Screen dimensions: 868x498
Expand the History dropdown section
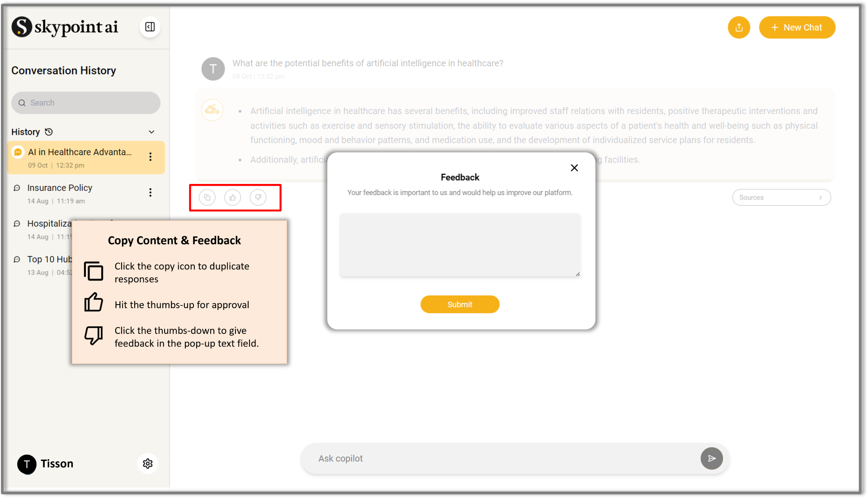[x=153, y=131]
